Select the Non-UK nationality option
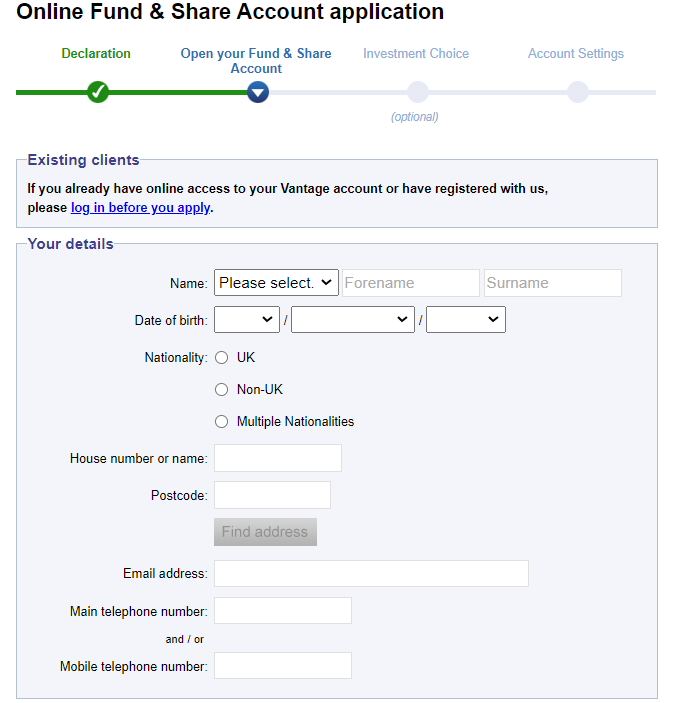673x703 pixels. 222,389
